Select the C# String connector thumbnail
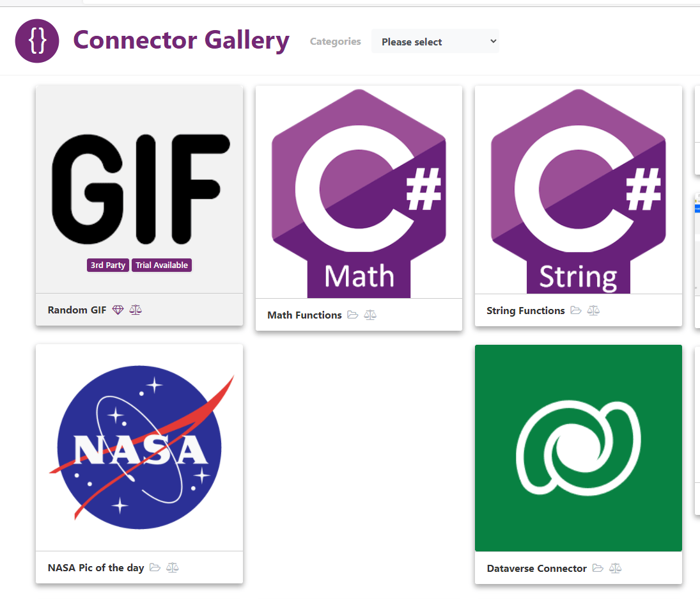 point(578,191)
